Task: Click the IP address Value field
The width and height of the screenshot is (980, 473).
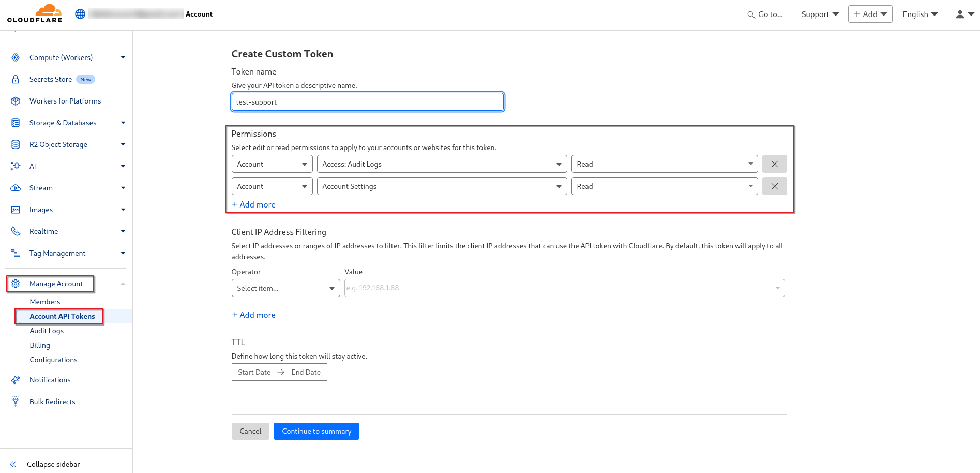Action: [x=564, y=288]
